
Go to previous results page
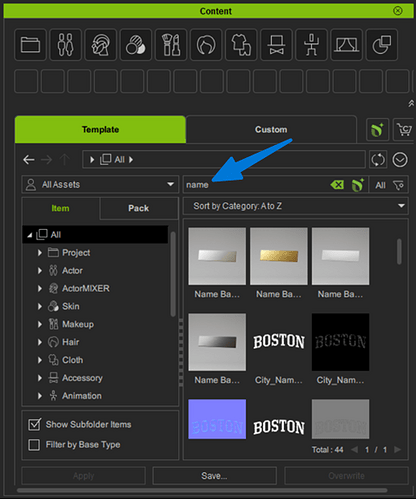(354, 450)
